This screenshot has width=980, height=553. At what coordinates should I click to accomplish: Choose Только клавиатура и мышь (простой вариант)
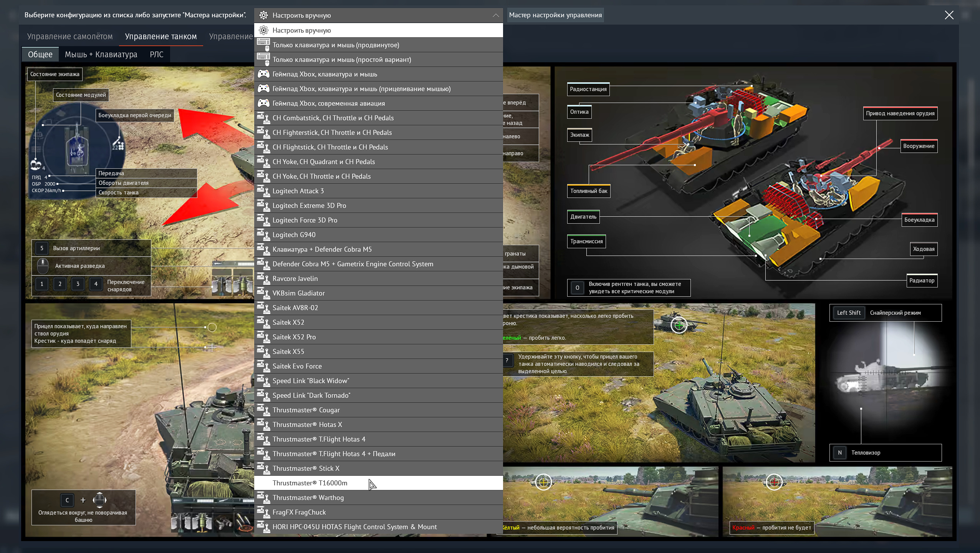(x=341, y=60)
